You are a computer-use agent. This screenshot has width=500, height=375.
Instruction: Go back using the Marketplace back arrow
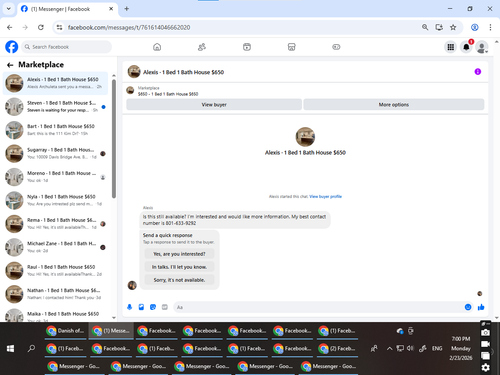(x=10, y=65)
